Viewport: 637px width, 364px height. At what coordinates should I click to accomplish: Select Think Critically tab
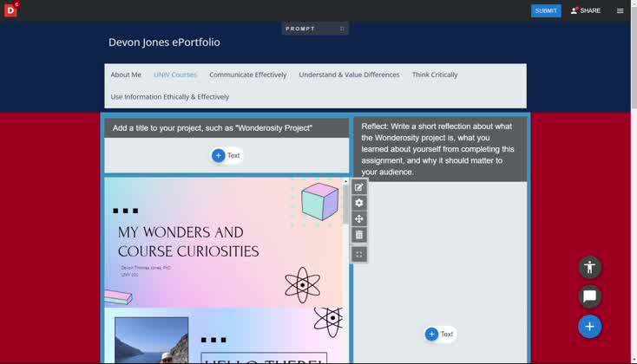(x=435, y=75)
